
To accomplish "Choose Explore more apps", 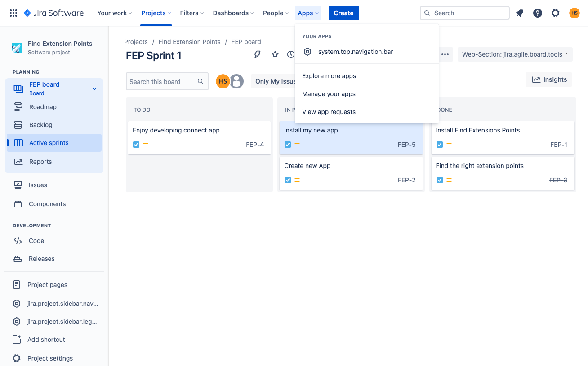I will pyautogui.click(x=367, y=76).
